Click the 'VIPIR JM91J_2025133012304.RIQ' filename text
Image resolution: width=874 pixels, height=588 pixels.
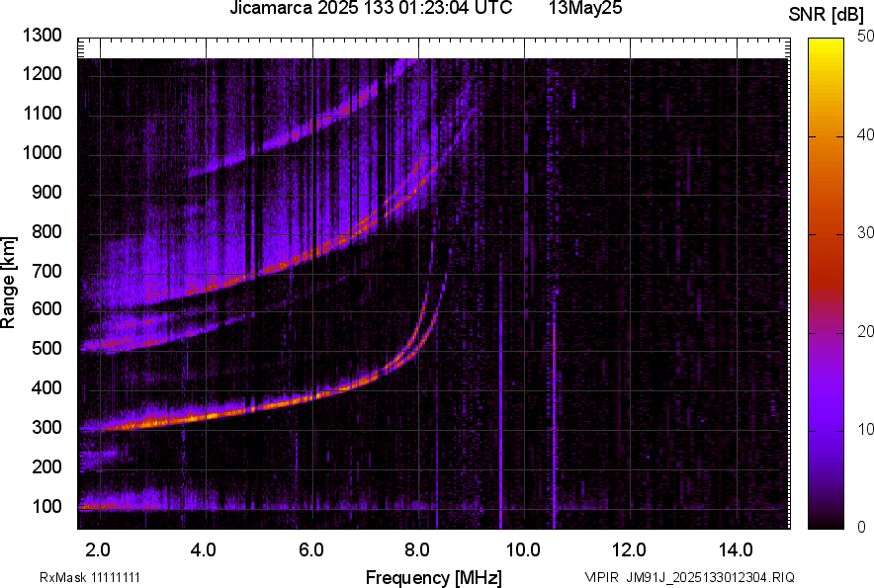[x=689, y=577]
